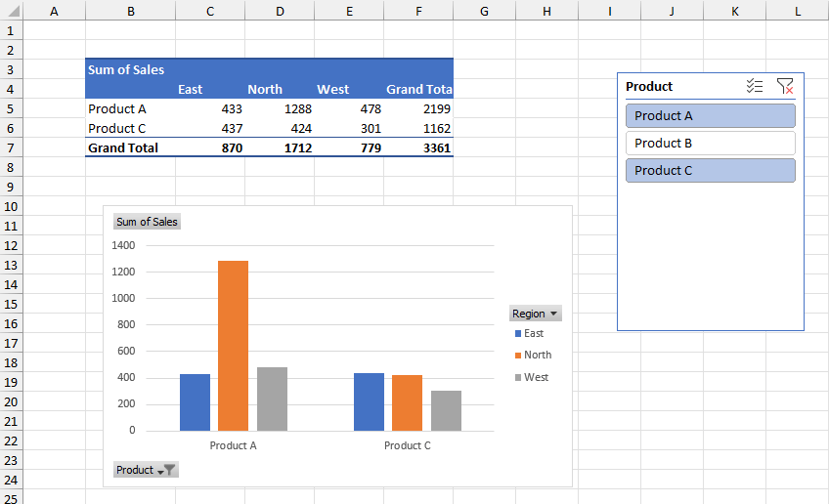Toggle Product A in the slicer
829x504 pixels.
point(710,116)
